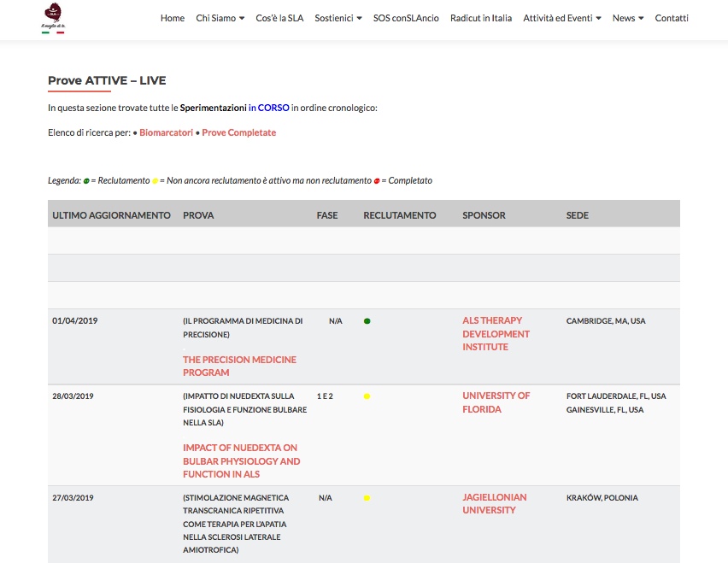Image resolution: width=728 pixels, height=563 pixels.
Task: Click the Ultimo Aggiornamento column header
Action: click(x=111, y=215)
